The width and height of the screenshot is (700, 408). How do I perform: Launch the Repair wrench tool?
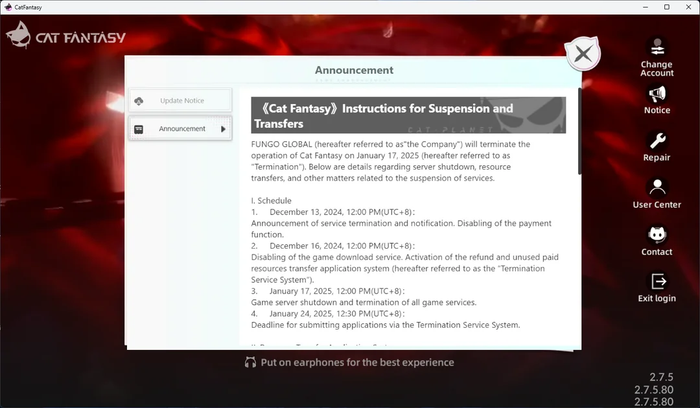(x=657, y=141)
